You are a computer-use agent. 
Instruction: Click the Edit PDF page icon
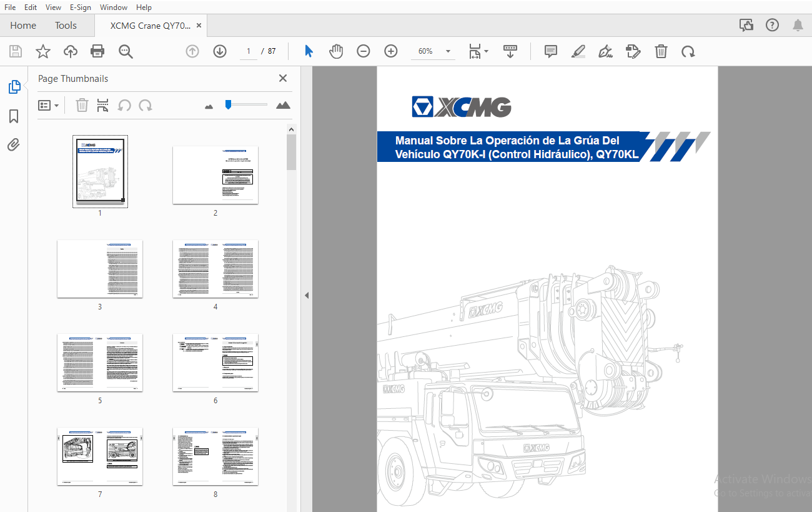point(633,51)
